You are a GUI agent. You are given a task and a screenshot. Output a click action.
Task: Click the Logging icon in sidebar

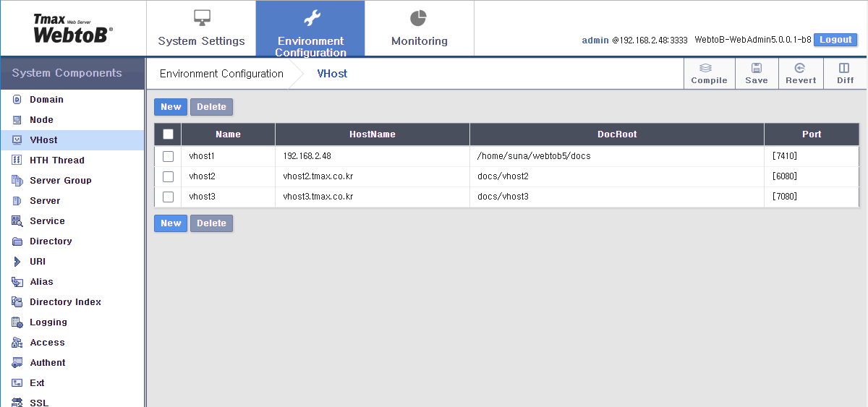[x=17, y=322]
